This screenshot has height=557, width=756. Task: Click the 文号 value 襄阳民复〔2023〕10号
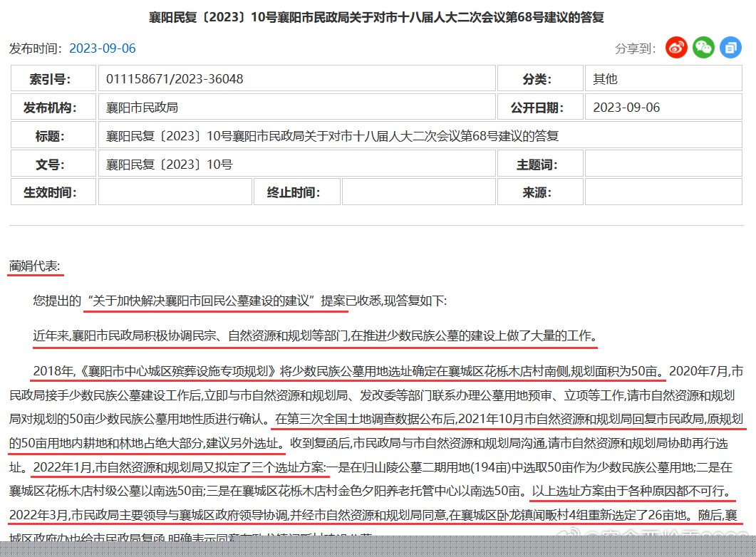(x=170, y=165)
